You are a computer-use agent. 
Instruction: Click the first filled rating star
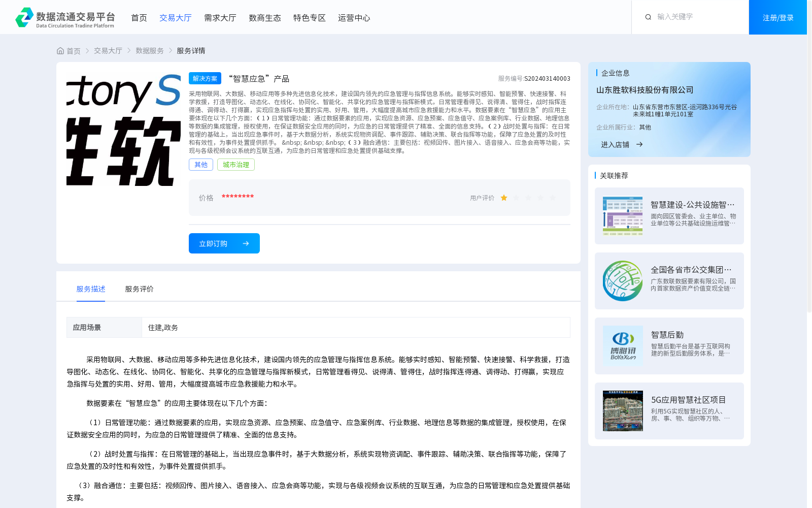coord(504,198)
